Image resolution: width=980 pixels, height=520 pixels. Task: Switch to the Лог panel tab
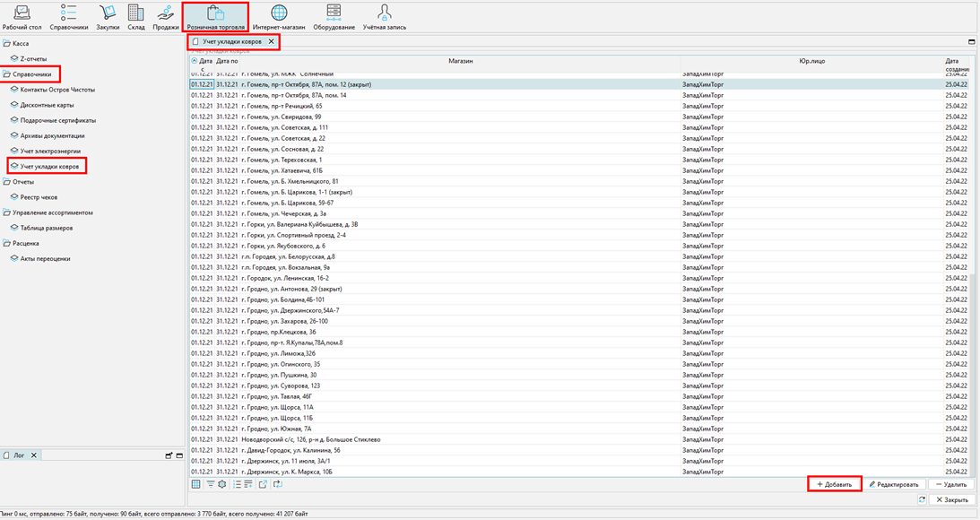(18, 455)
